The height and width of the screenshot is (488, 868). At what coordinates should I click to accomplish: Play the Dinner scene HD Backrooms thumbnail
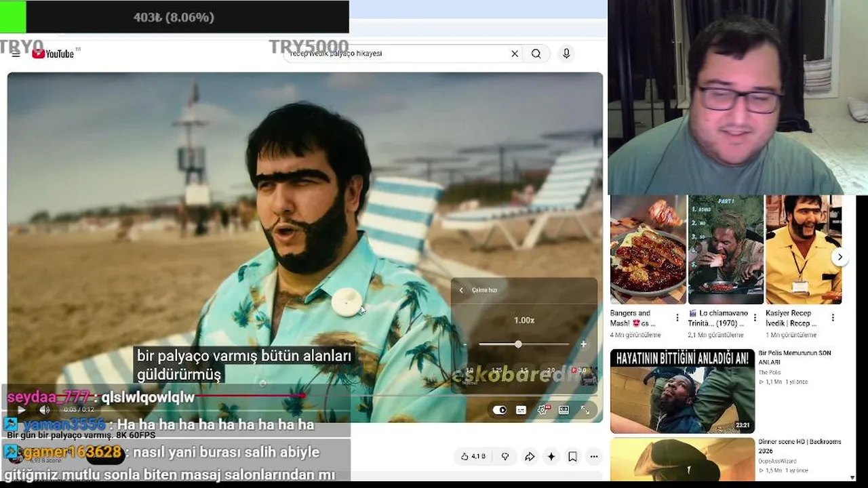682,460
